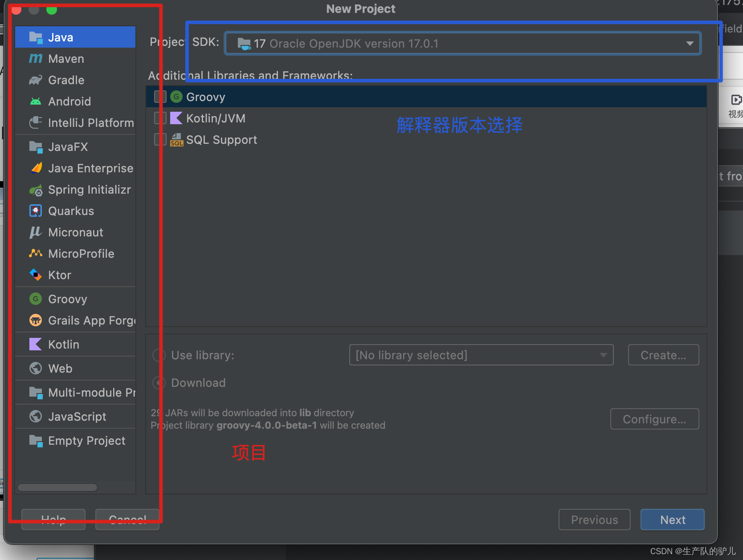
Task: Click the Kotlin/JVM framework icon
Action: (176, 118)
